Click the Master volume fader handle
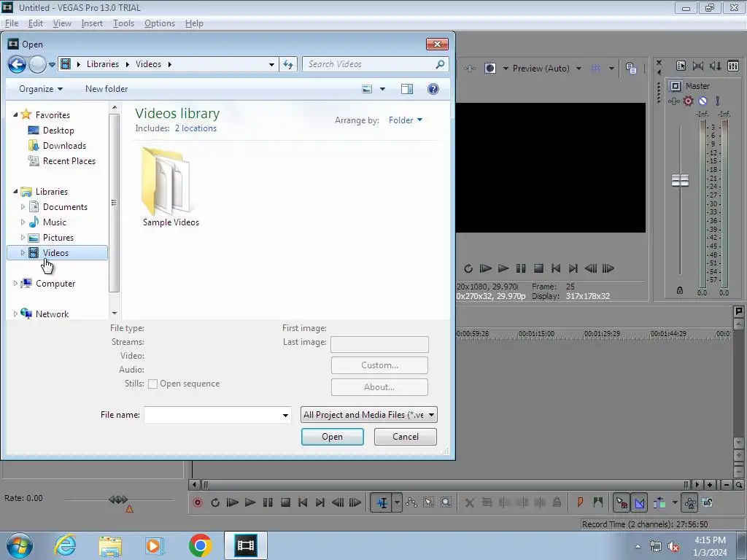 680,180
